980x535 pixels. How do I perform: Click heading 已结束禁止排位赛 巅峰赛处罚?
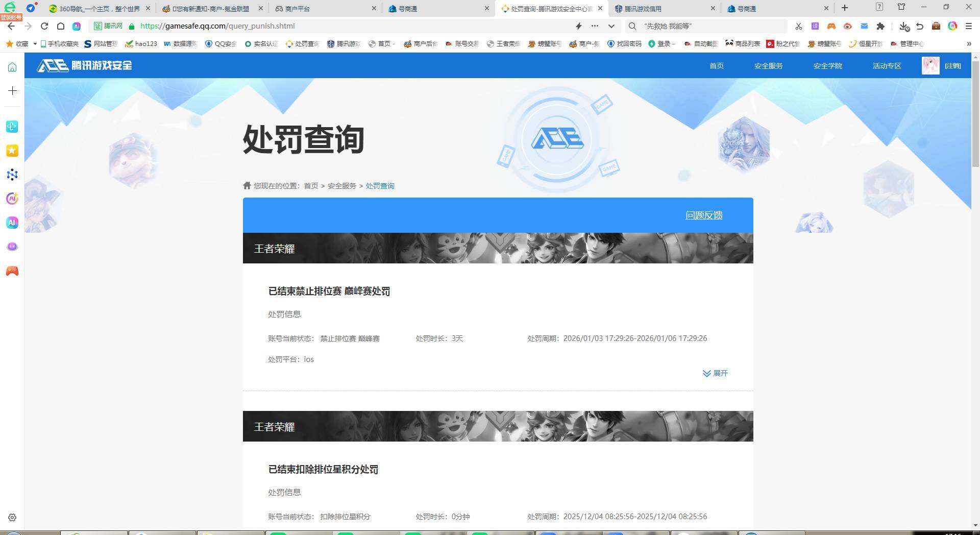coord(329,291)
